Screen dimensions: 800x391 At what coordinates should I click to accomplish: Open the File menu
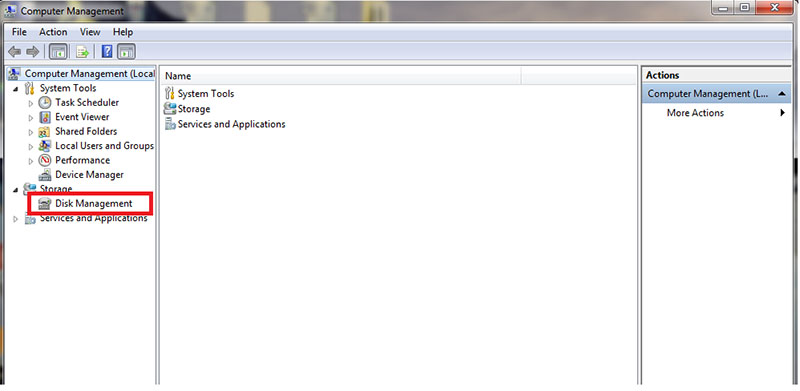click(19, 32)
